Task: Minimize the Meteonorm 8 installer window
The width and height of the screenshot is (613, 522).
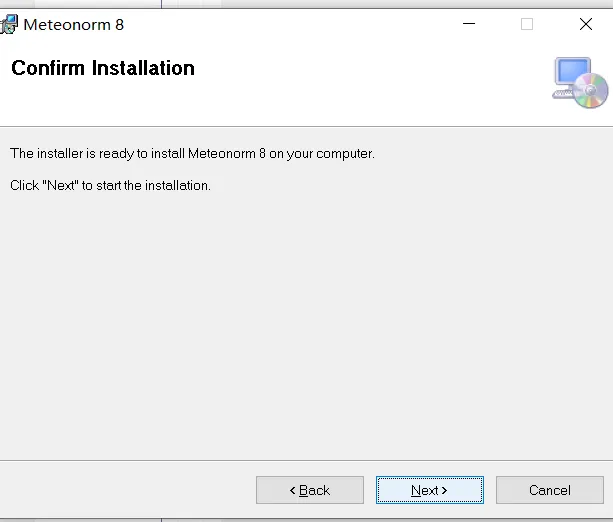Action: [468, 24]
